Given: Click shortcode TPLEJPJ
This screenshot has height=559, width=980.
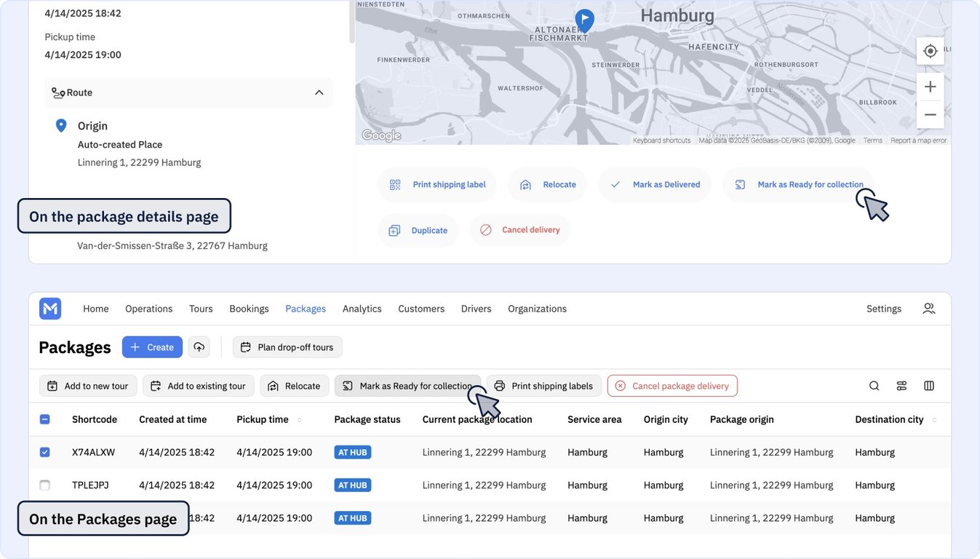Looking at the screenshot, I should pos(90,485).
